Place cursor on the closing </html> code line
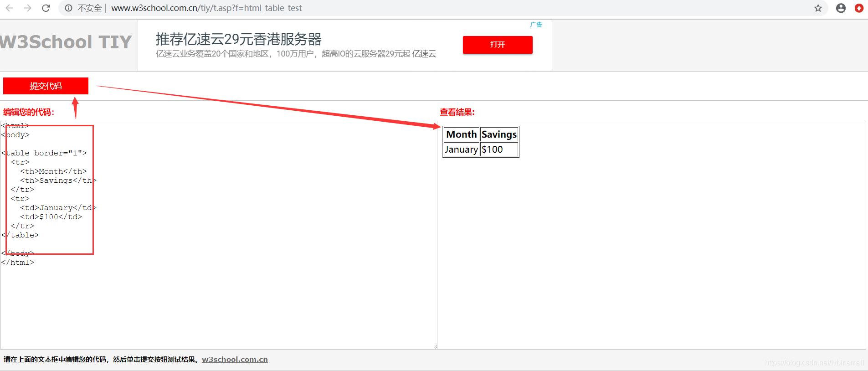The width and height of the screenshot is (868, 371). [x=18, y=263]
